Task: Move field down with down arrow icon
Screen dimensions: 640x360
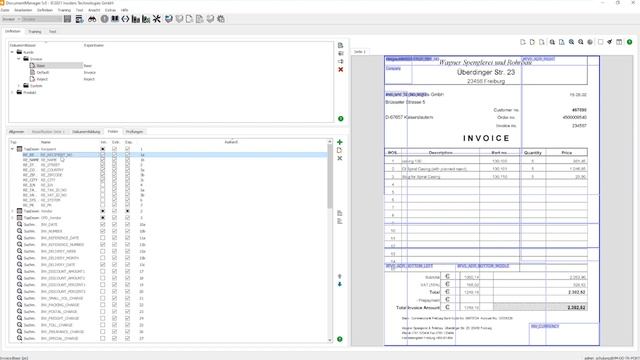Action: click(x=340, y=284)
